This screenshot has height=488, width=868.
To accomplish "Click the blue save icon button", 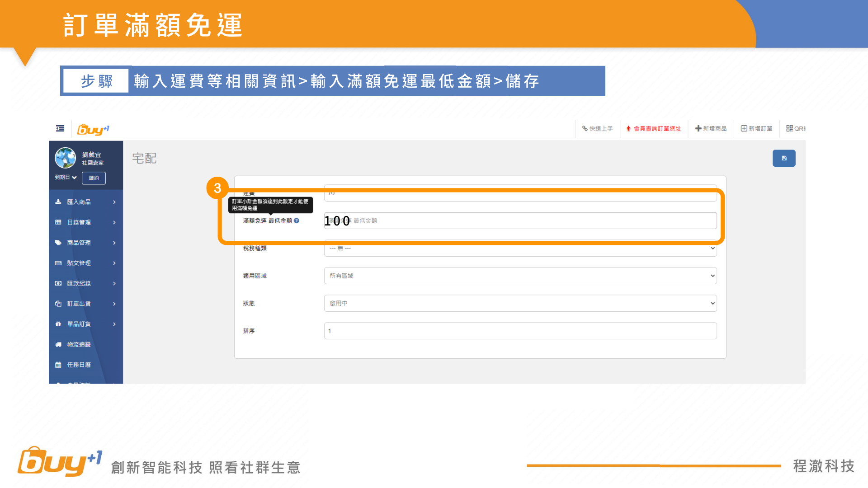I will 783,158.
